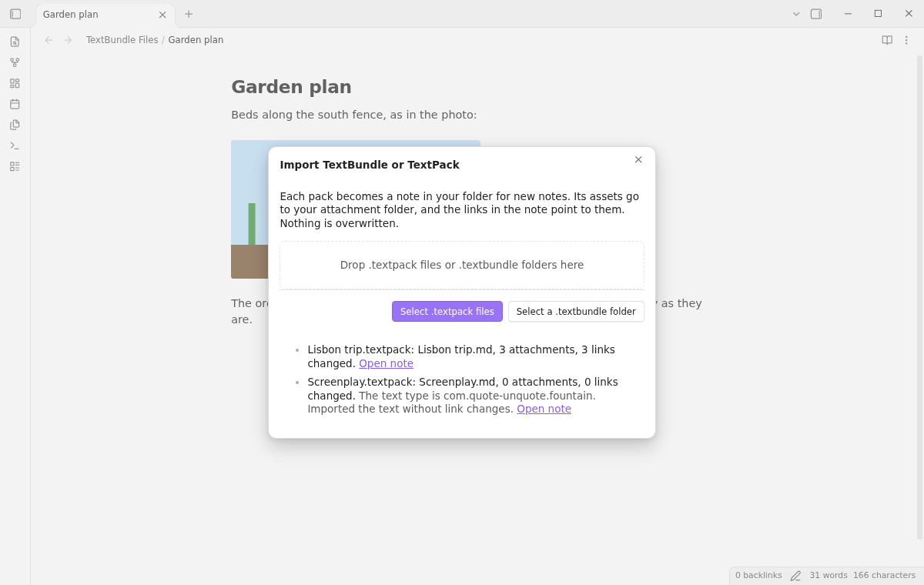Click the 166 characters status entry
Screen dimensions: 924x585
coord(884,576)
